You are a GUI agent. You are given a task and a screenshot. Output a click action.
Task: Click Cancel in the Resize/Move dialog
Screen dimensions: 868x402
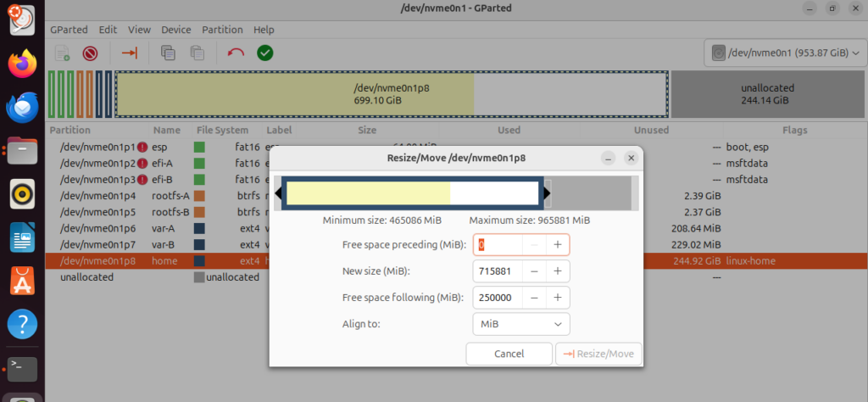pos(509,354)
